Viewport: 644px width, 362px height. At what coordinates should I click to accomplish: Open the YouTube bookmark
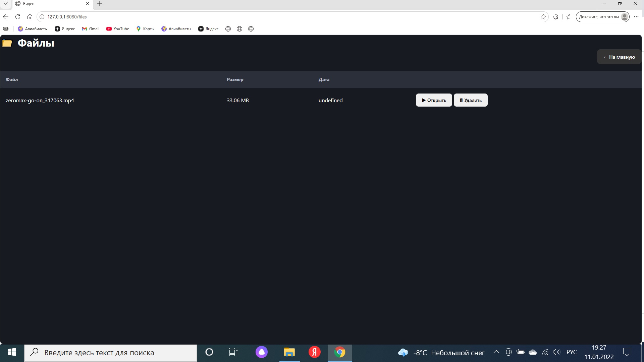(x=118, y=29)
